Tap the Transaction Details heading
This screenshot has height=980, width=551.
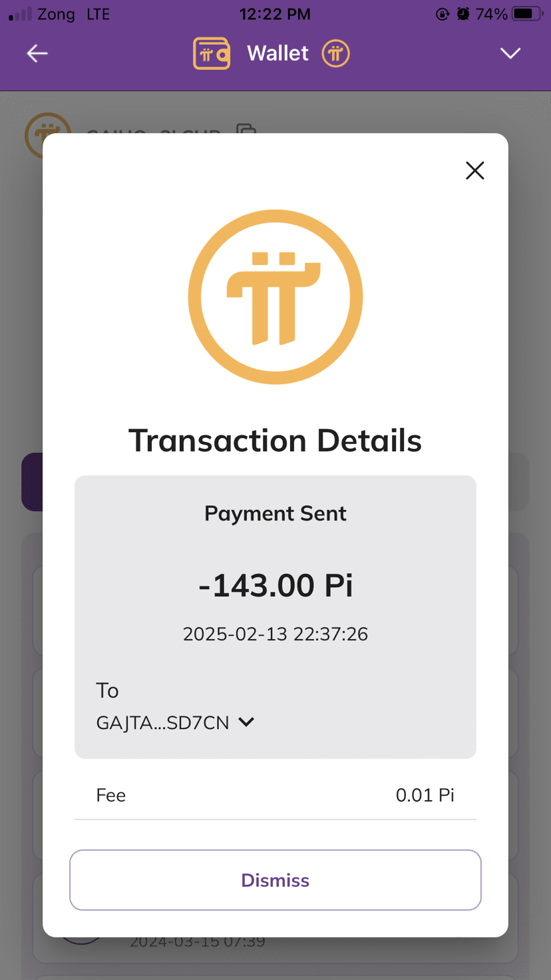coord(275,441)
